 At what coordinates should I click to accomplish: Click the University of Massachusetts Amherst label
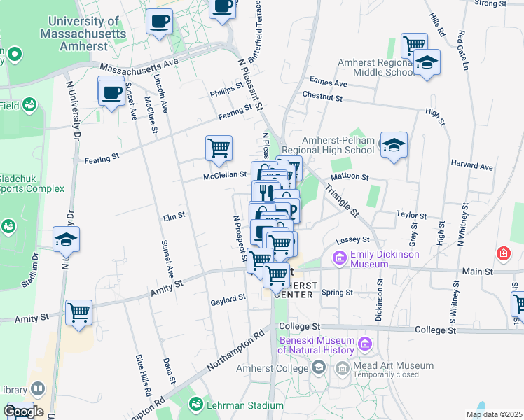tap(83, 34)
